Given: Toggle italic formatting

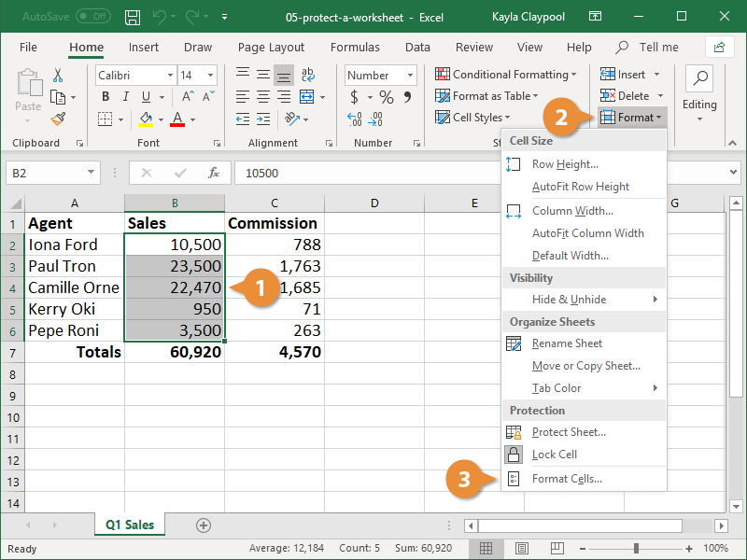Looking at the screenshot, I should point(125,96).
